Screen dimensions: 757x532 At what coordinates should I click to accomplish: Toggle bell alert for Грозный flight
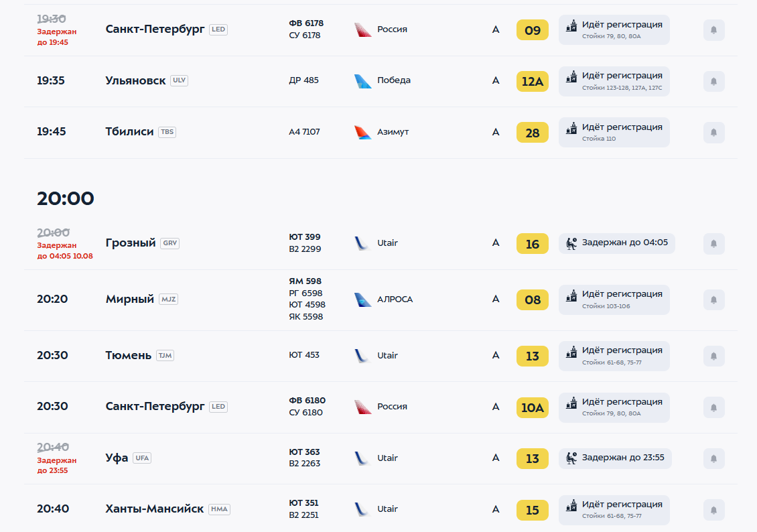[x=713, y=243]
